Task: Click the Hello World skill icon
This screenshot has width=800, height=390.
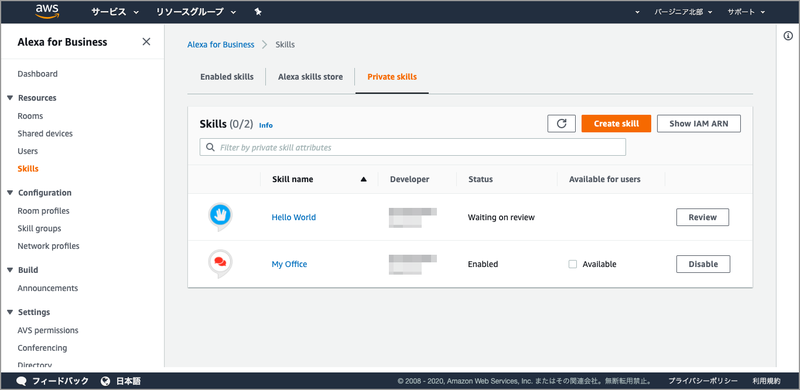Action: click(220, 217)
